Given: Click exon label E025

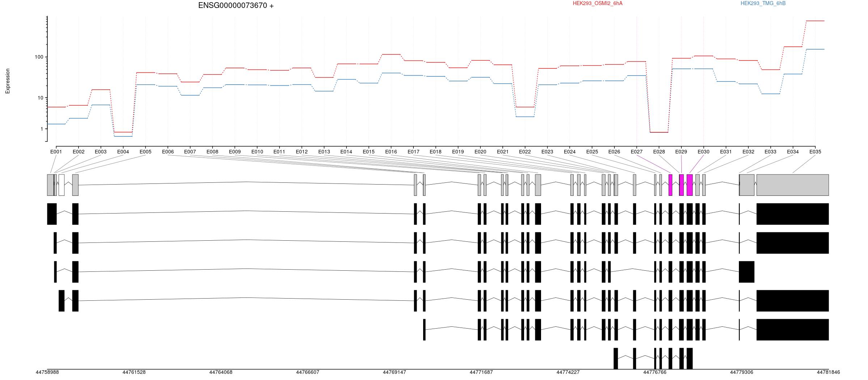Looking at the screenshot, I should coord(592,152).
